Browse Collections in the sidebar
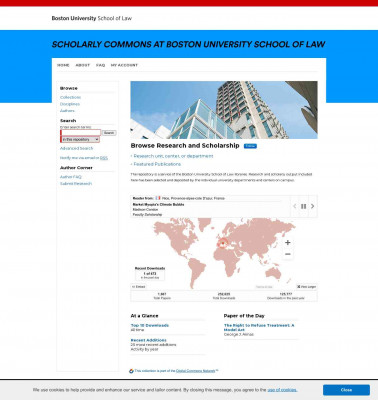378x400 pixels. 70,97
